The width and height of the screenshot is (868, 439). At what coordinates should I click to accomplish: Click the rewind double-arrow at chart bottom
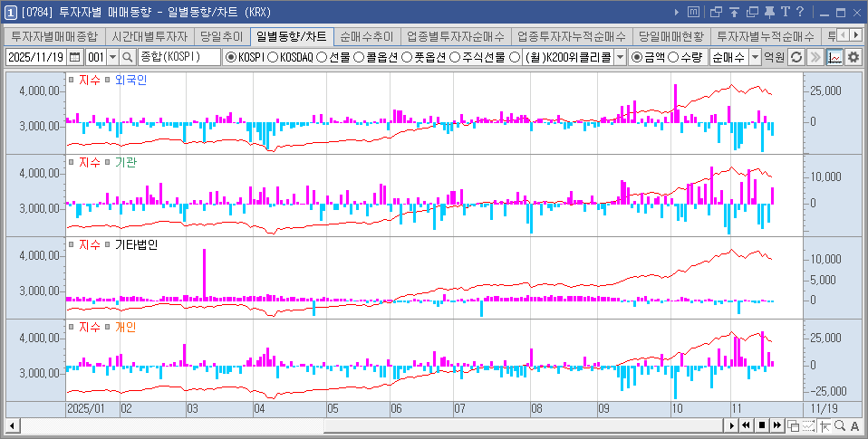coord(747,425)
